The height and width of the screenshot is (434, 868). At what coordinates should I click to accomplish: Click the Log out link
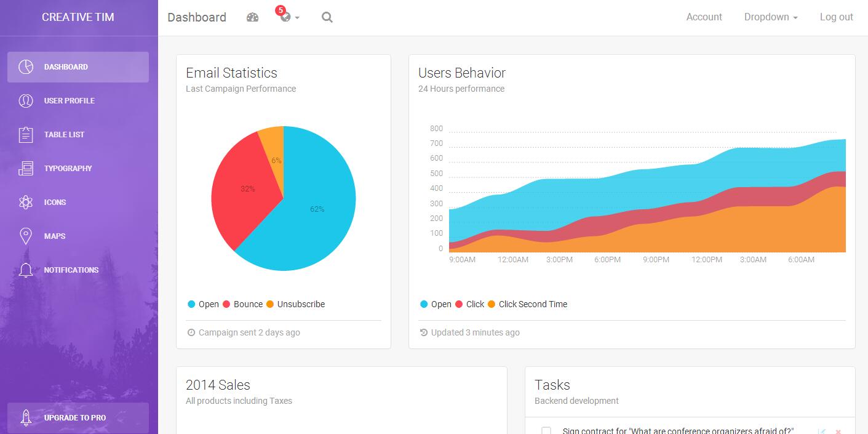[x=836, y=17]
